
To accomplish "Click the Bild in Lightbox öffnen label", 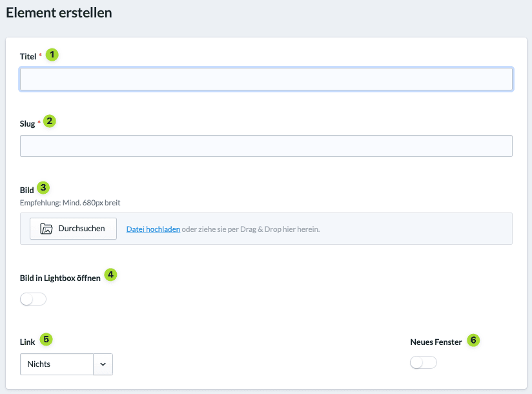I will (x=60, y=278).
